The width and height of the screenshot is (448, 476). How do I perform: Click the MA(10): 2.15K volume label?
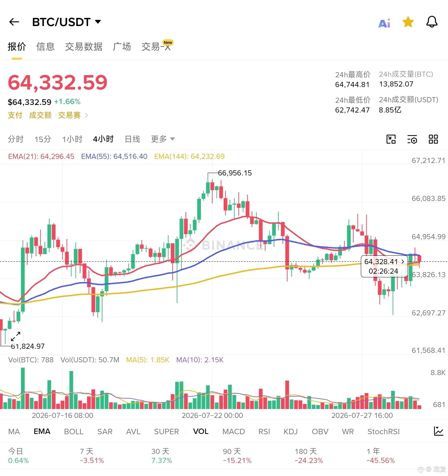[200, 360]
